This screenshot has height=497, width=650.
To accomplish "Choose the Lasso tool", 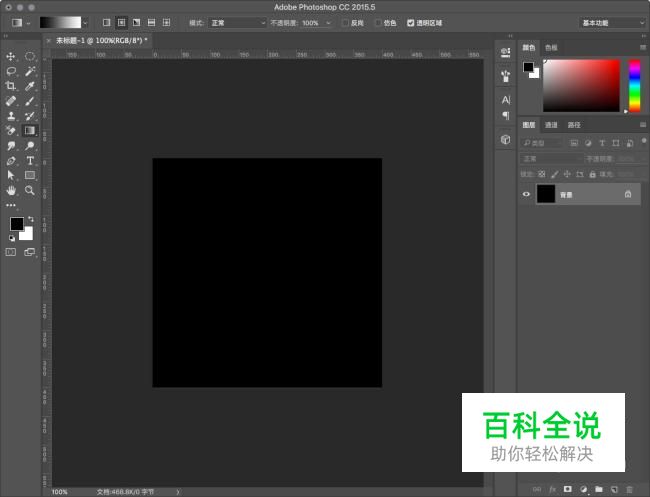I will 11,72.
